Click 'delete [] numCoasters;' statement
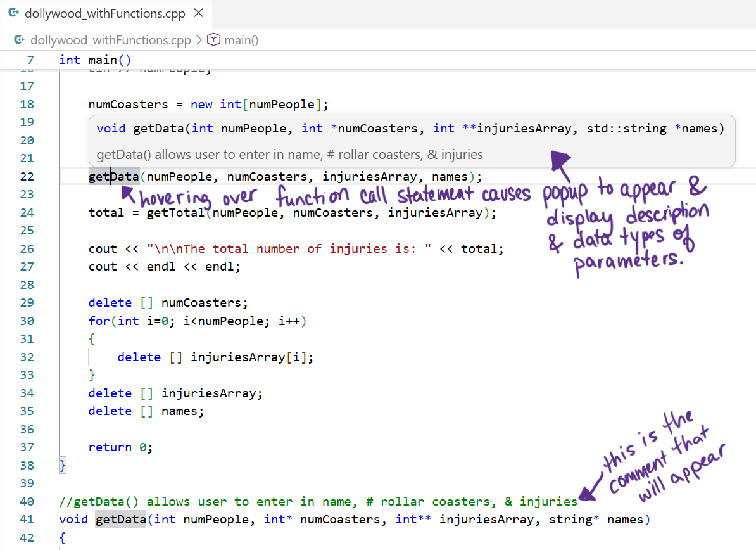756x550 pixels. click(x=168, y=303)
